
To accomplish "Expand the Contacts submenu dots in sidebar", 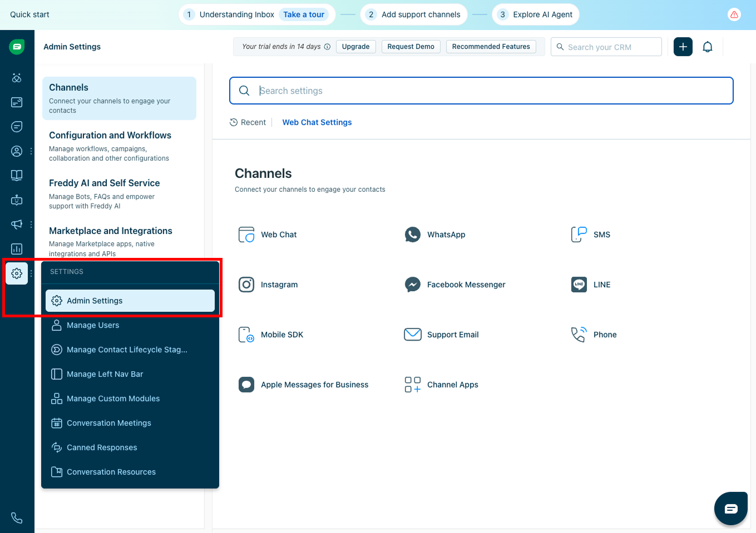I will click(31, 151).
